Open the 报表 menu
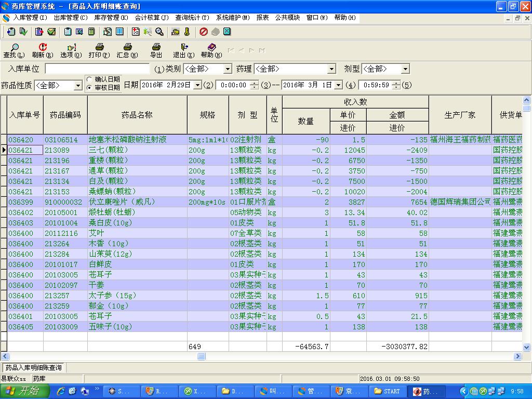The image size is (532, 399). click(262, 18)
